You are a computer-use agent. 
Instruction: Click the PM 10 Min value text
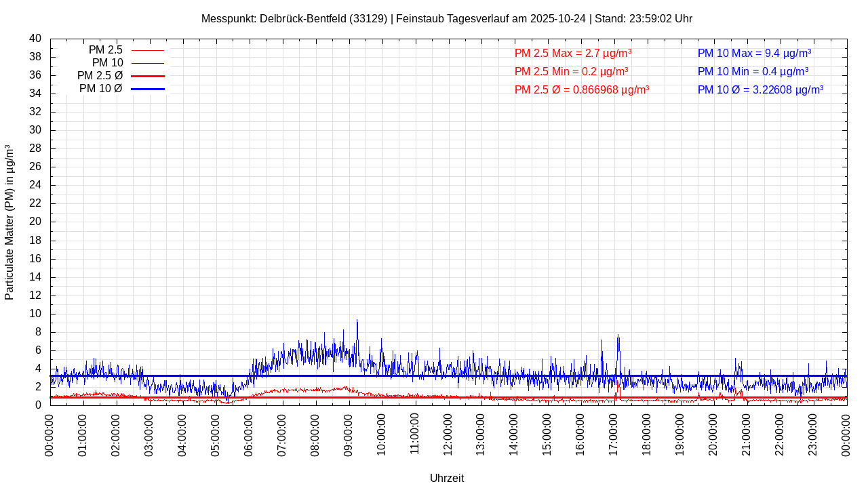[x=753, y=71]
